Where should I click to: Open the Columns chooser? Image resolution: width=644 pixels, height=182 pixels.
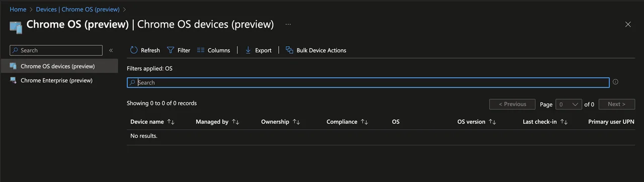pyautogui.click(x=213, y=50)
